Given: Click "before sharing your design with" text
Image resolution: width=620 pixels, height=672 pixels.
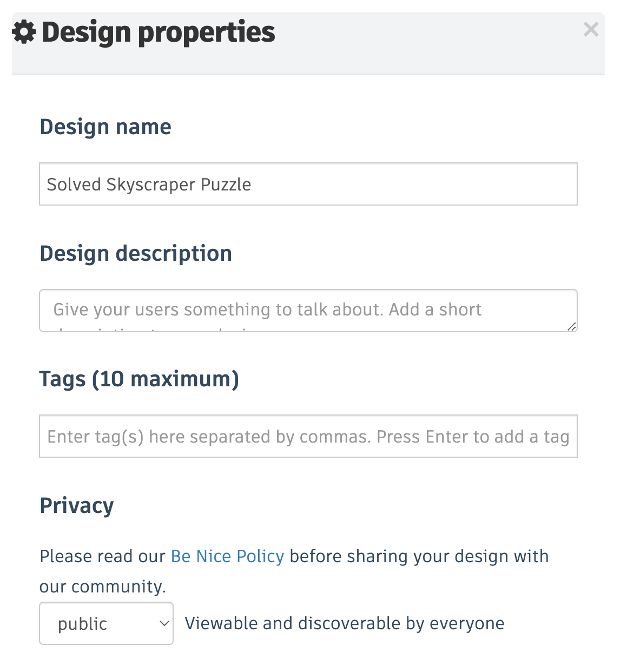Looking at the screenshot, I should [419, 556].
